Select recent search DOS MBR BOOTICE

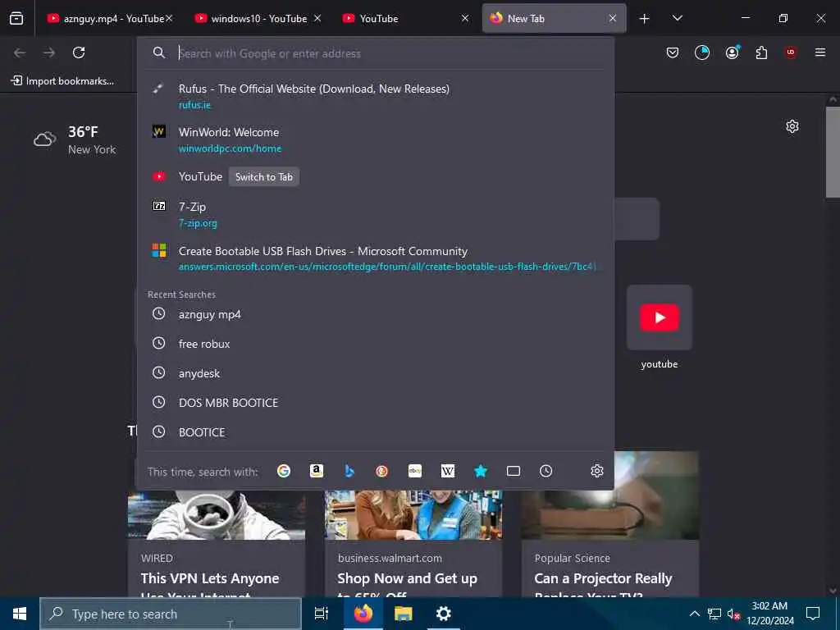(x=375, y=402)
